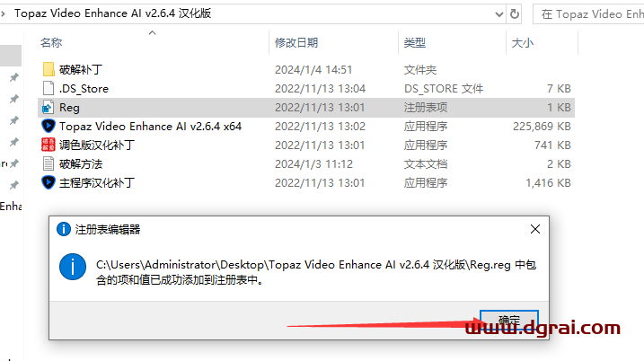
Task: Select the file name 破解方法
Action: (81, 163)
